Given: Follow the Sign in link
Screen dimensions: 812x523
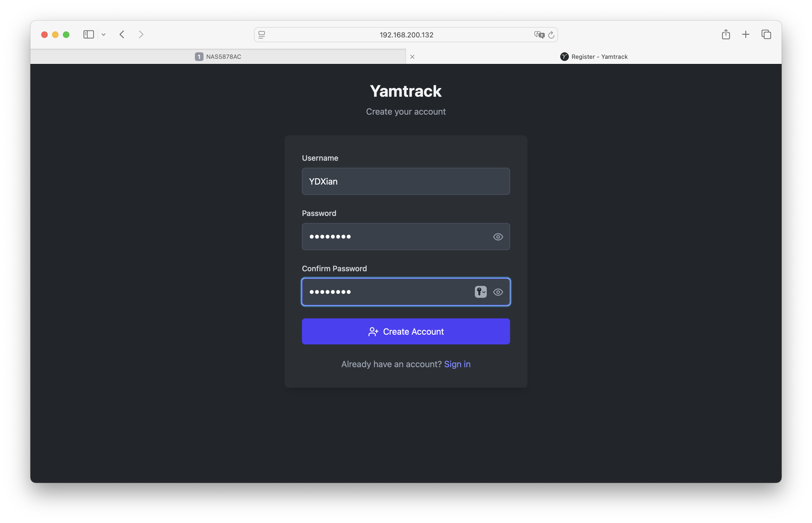Looking at the screenshot, I should 457,364.
